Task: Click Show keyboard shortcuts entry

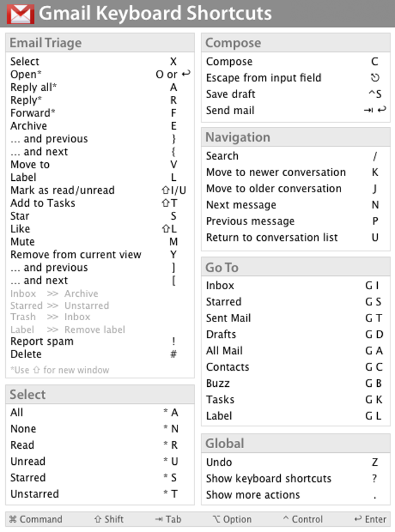Action: point(269,479)
